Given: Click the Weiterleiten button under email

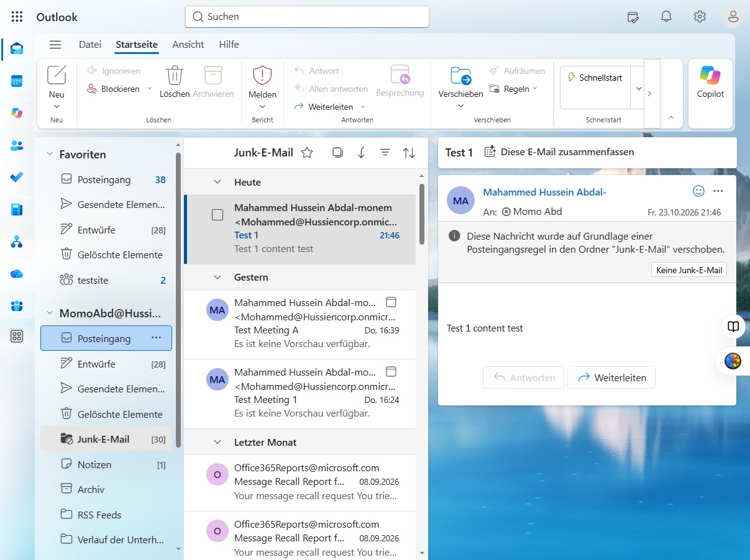Looking at the screenshot, I should (x=611, y=377).
